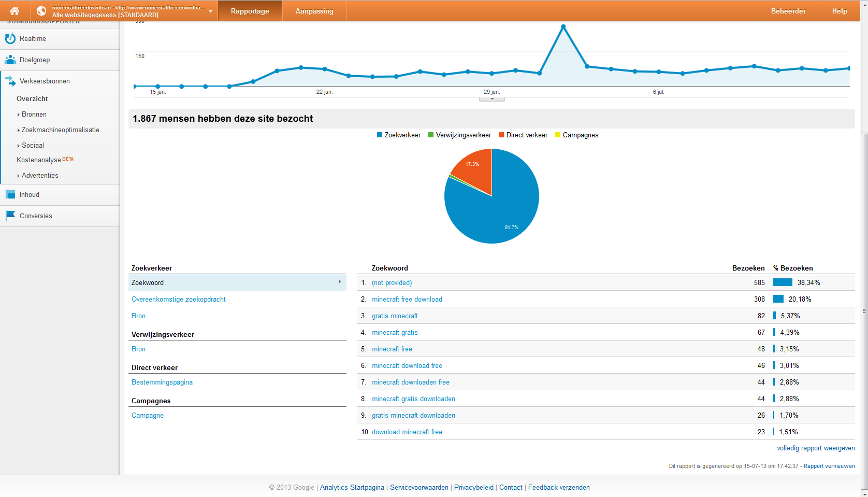Screen dimensions: 868x497
Task: Open Contact footer link
Action: [x=511, y=487]
